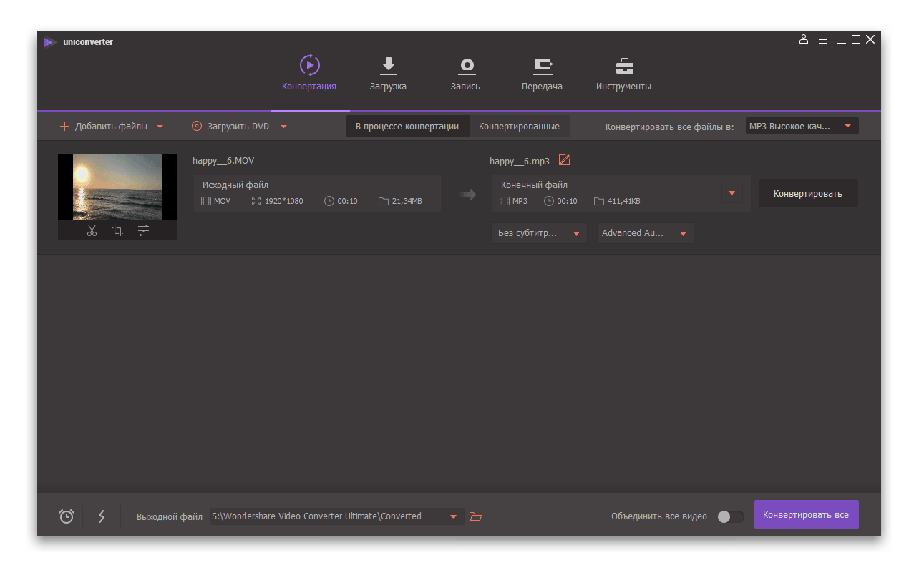Screen dimensions: 924x570
Task: Maximize the uniconverter window
Action: (856, 39)
